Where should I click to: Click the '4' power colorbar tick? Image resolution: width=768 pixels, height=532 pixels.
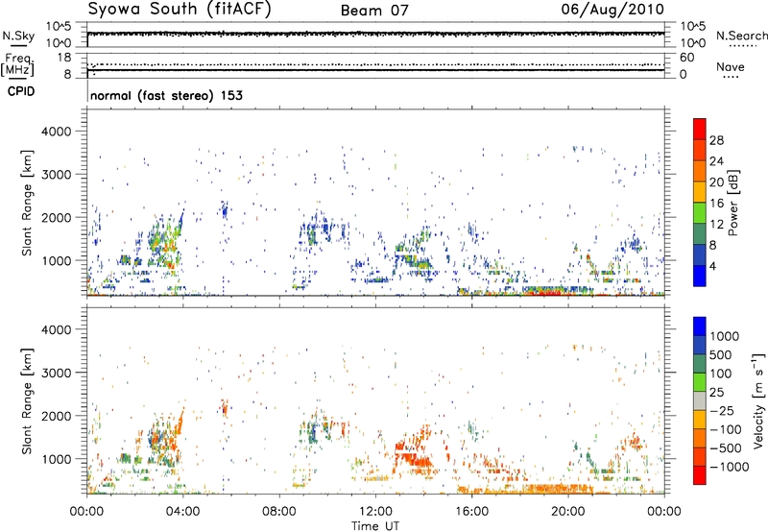point(713,266)
